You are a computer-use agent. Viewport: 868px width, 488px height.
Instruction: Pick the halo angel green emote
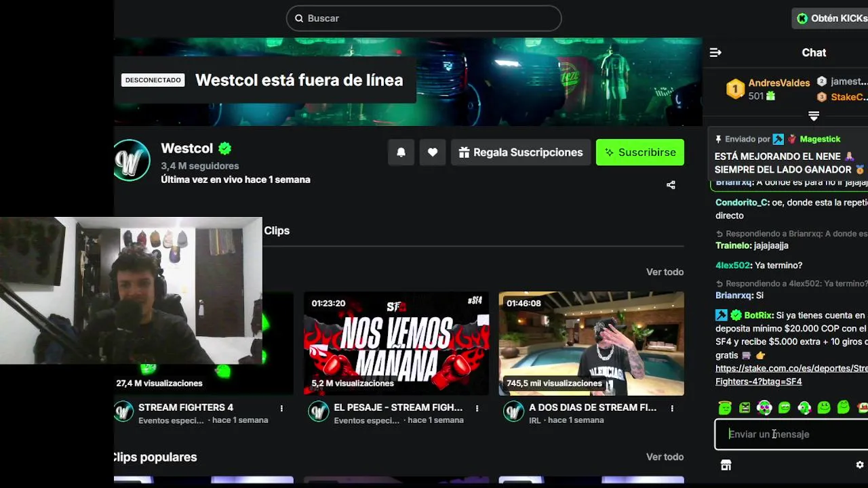coord(725,407)
